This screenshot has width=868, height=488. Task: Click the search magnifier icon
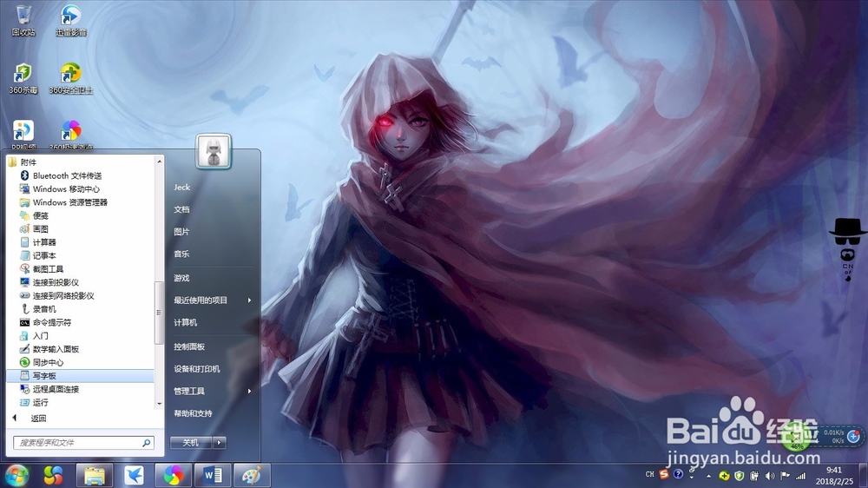coord(147,443)
